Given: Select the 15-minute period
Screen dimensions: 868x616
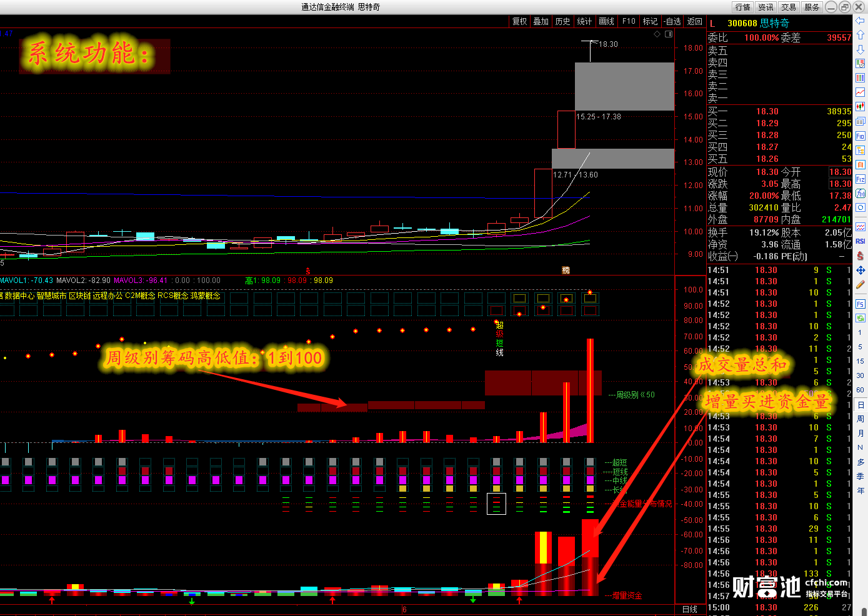Looking at the screenshot, I should pyautogui.click(x=861, y=361).
